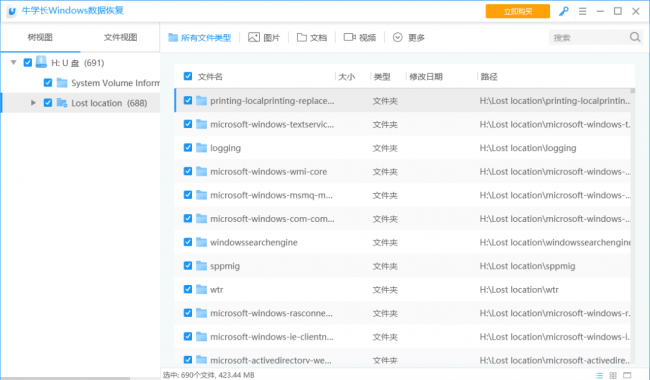The width and height of the screenshot is (650, 380).
Task: Uncheck Lost location tree checkbox
Action: [x=48, y=103]
